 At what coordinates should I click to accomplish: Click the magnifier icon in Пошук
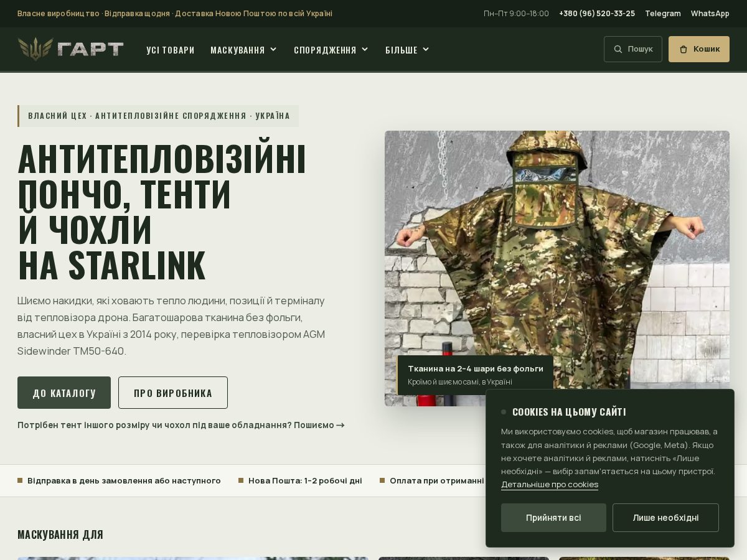618,49
